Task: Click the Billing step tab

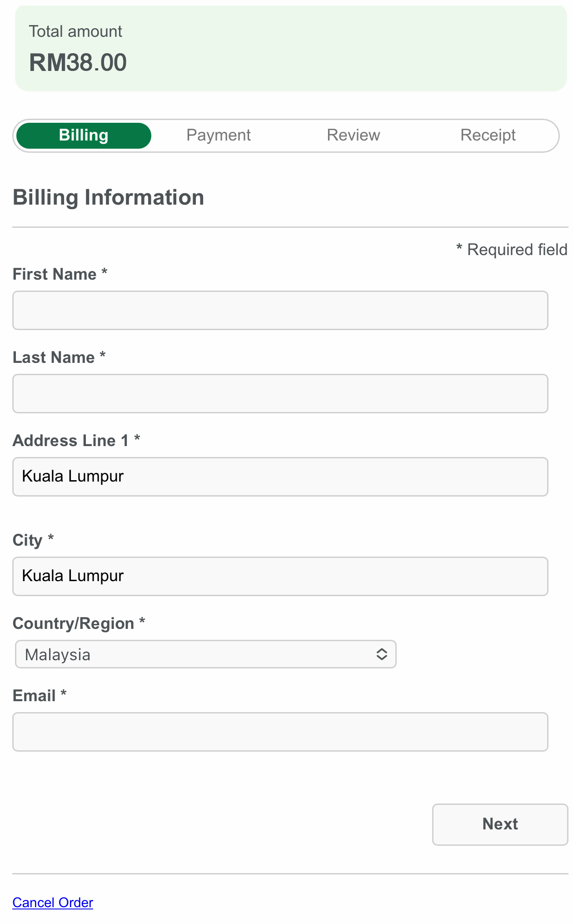Action: pos(84,136)
